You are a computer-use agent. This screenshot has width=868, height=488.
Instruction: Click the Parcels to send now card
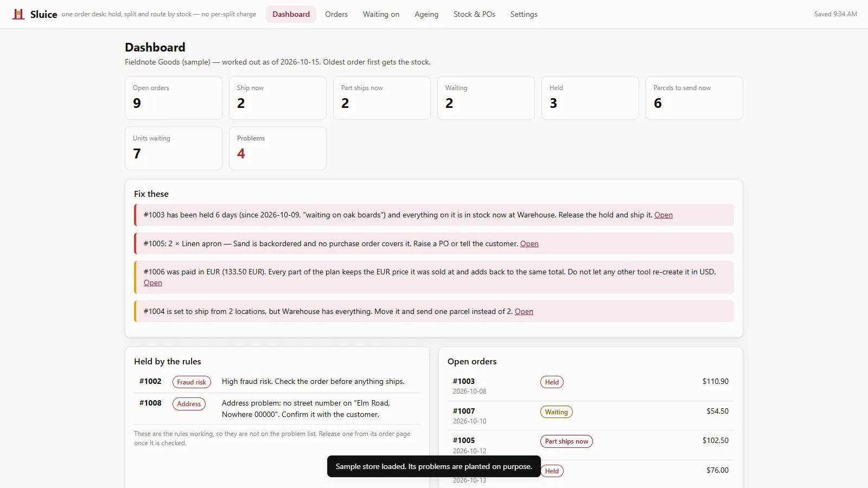coord(694,98)
